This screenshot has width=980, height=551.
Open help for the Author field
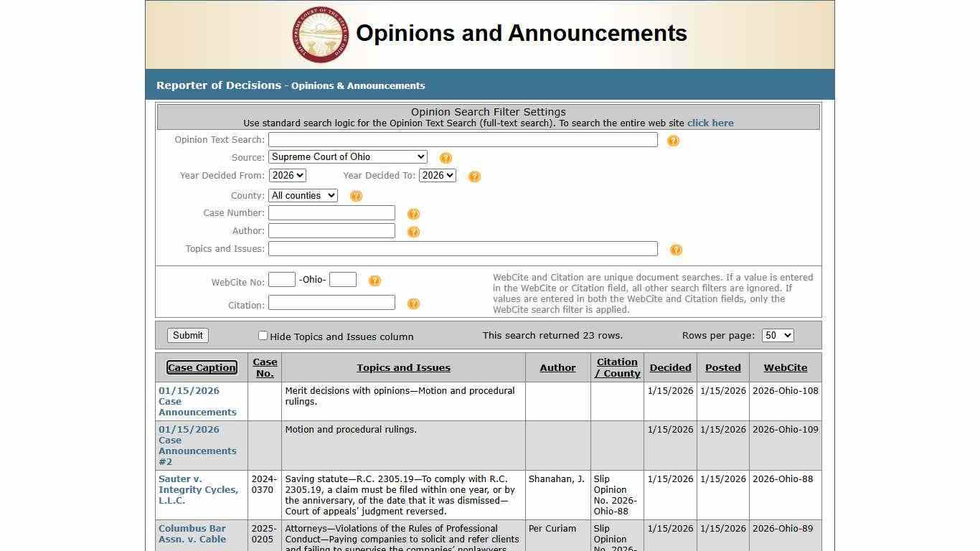[414, 231]
